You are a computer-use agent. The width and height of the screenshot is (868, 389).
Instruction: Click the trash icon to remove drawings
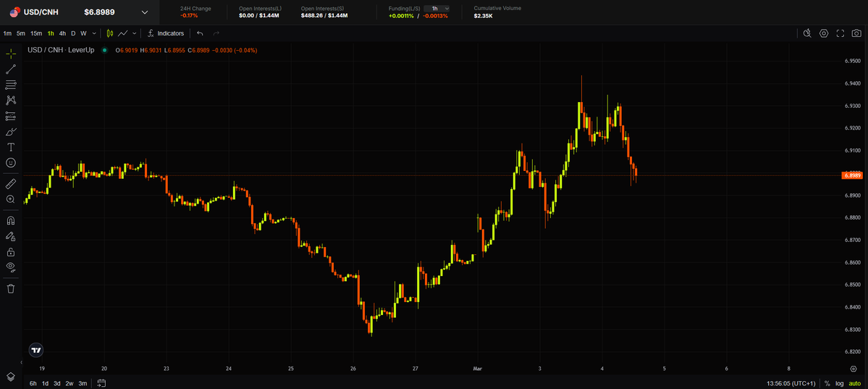11,288
